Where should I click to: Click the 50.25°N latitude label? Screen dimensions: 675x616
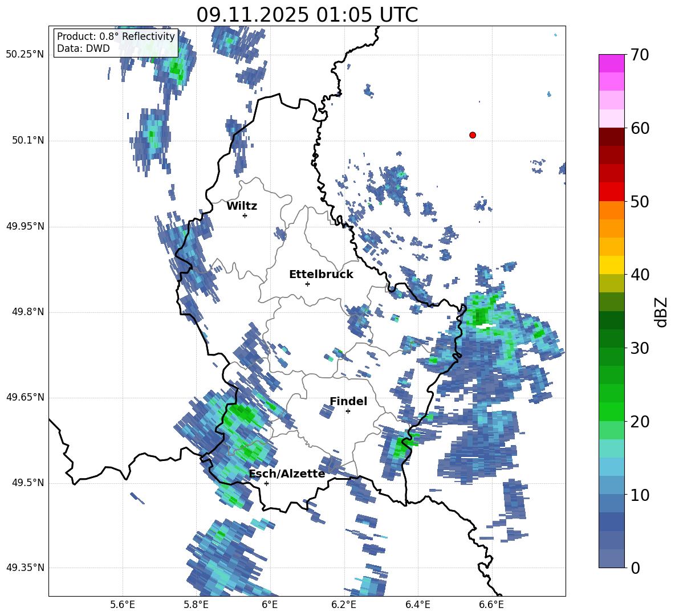pos(25,55)
